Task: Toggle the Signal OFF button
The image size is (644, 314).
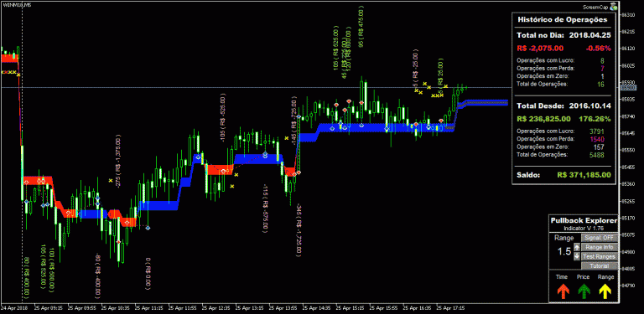Action: coord(600,238)
